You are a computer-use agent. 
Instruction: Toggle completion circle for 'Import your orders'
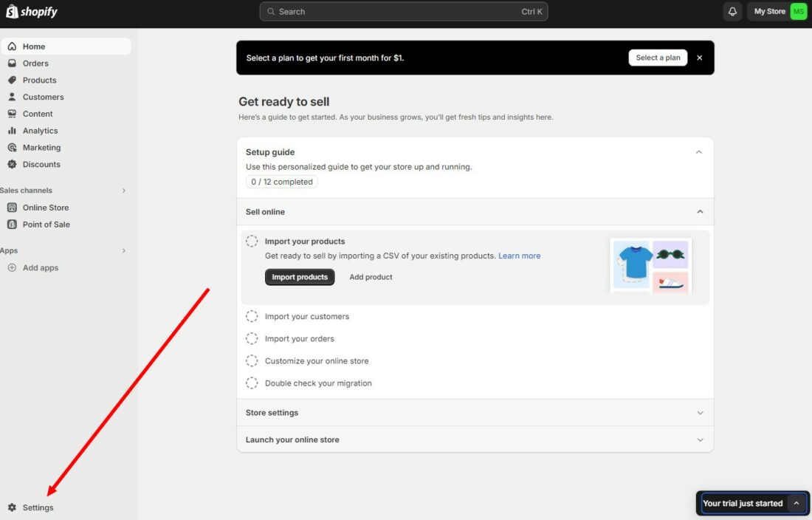[251, 338]
